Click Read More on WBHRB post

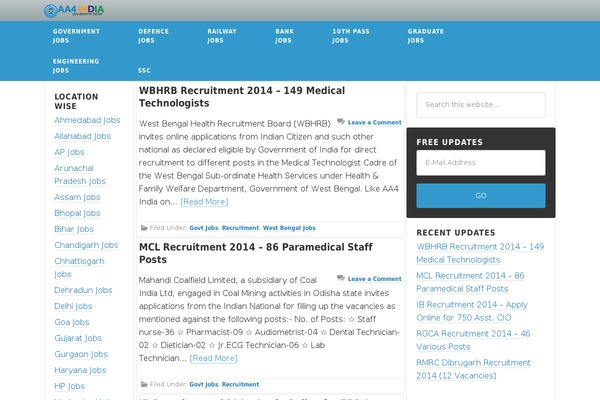point(204,202)
